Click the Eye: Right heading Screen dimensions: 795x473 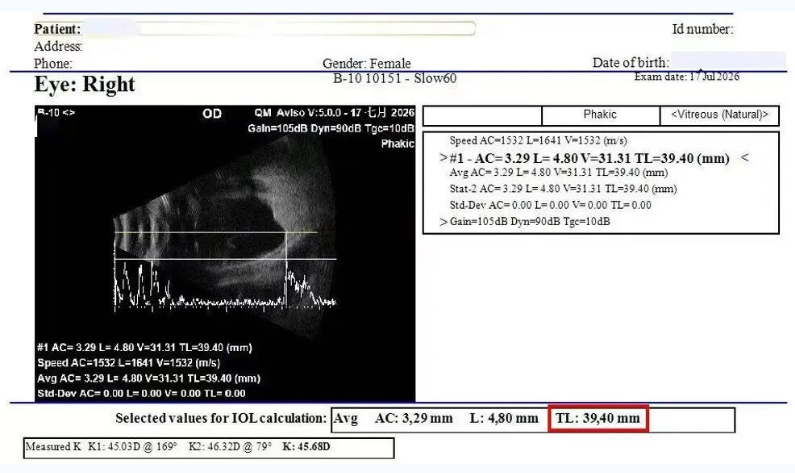(85, 84)
